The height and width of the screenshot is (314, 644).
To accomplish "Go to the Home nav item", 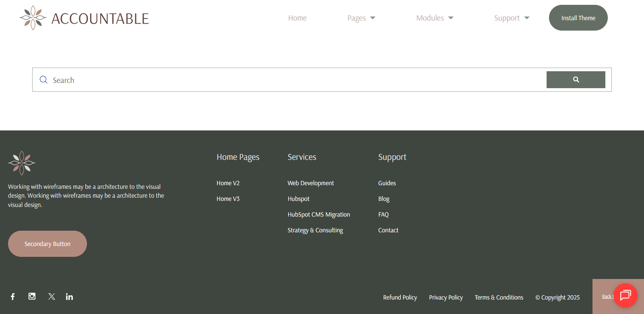I will point(297,18).
